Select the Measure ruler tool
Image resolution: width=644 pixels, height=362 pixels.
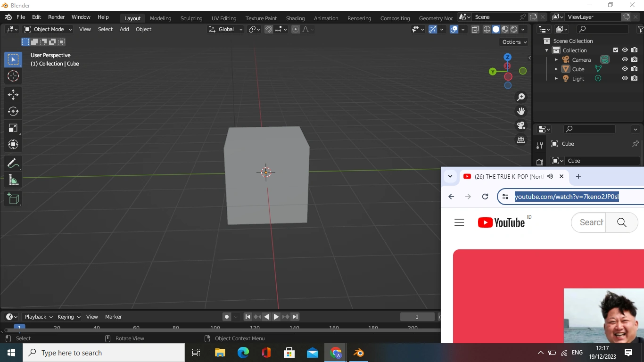tap(13, 181)
